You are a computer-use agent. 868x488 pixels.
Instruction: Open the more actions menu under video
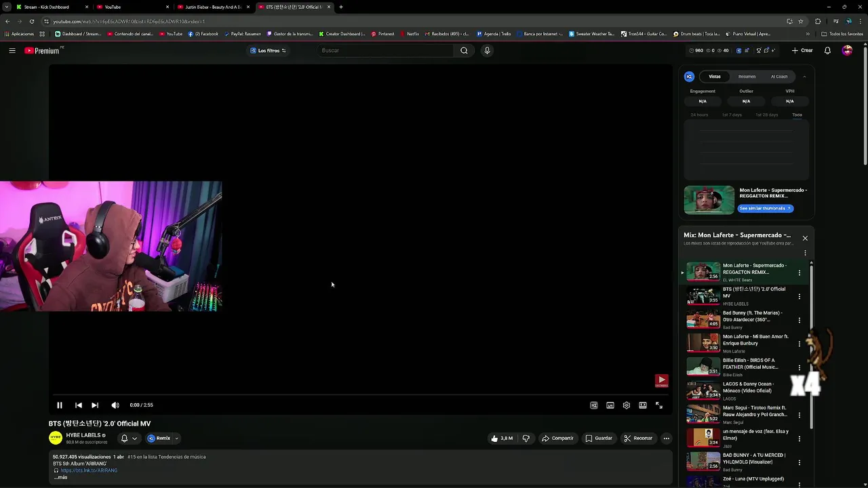(x=666, y=439)
